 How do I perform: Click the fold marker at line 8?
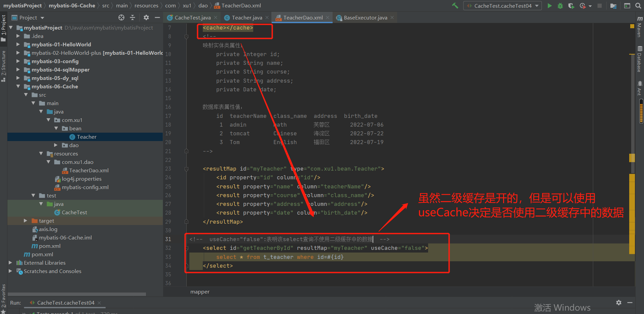[186, 37]
